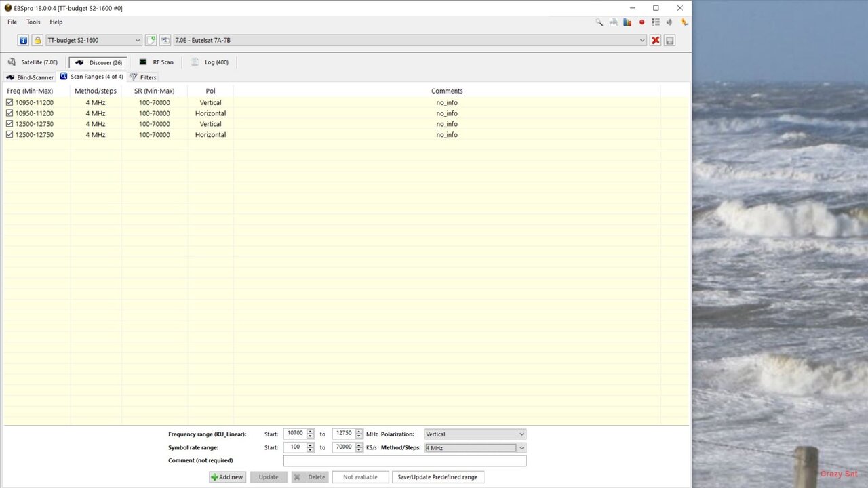Screen dimensions: 868x488
Task: Click the speaker audio icon top right
Action: (669, 22)
